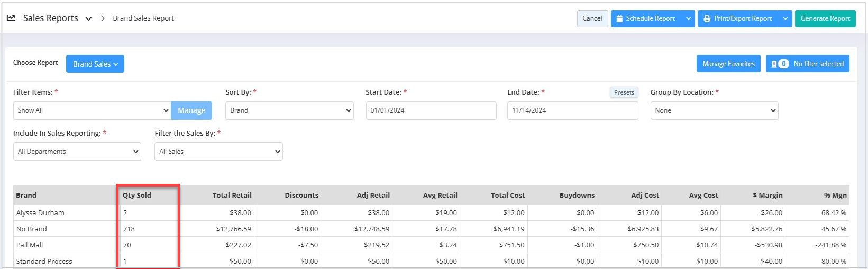868x269 pixels.
Task: Click the Start Date input field
Action: pyautogui.click(x=431, y=110)
